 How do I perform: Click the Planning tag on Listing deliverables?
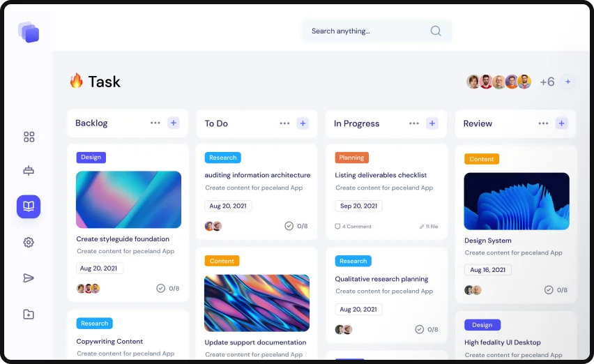[x=351, y=158]
